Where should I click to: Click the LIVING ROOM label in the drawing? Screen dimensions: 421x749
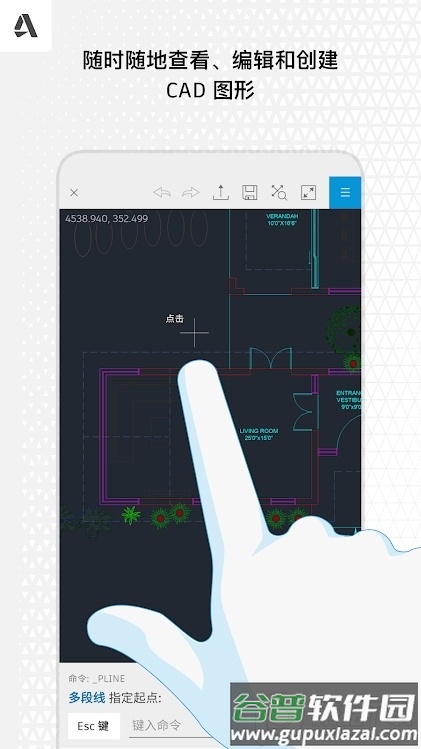pos(259,434)
